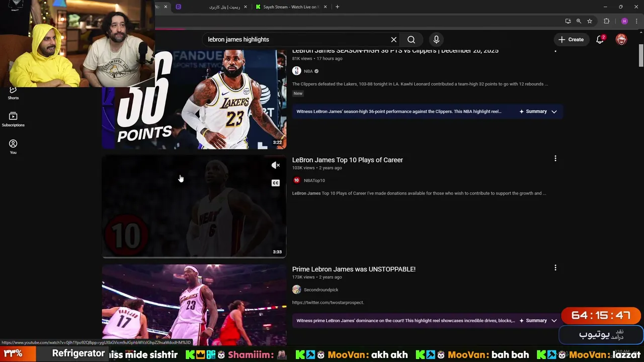Open Shorts in the sidebar
The height and width of the screenshot is (362, 644).
(13, 93)
